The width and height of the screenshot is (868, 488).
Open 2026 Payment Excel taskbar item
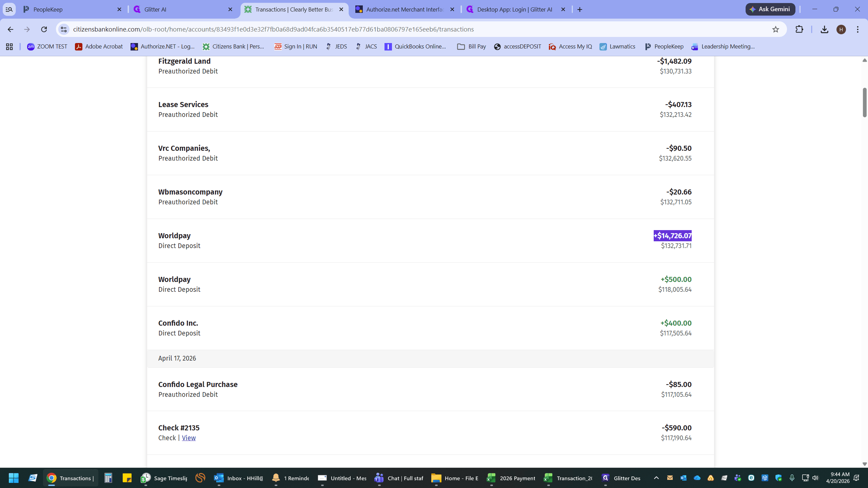(511, 478)
